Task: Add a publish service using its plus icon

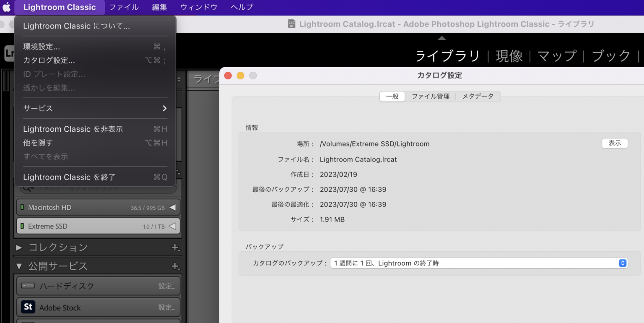Action: 175,266
